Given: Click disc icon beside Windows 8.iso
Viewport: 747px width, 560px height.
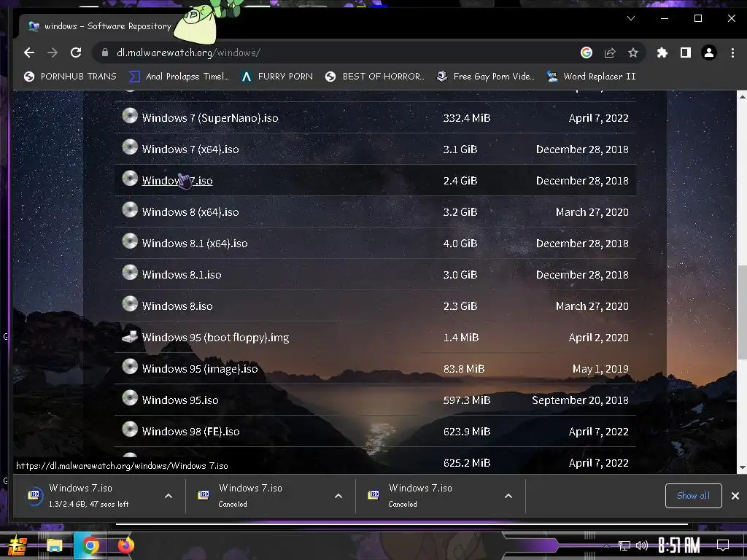Looking at the screenshot, I should 130,304.
